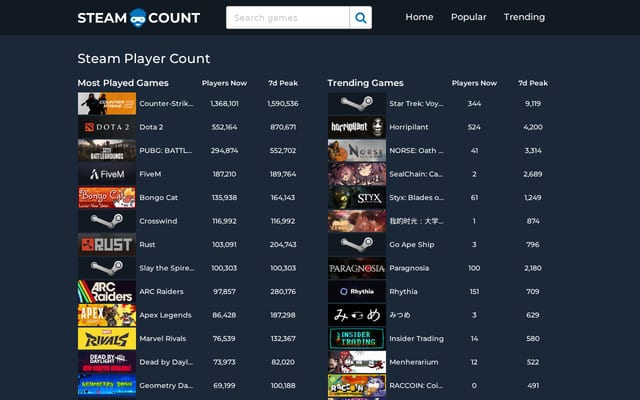Click the Steam Count logo
This screenshot has width=640, height=400.
coord(139,18)
